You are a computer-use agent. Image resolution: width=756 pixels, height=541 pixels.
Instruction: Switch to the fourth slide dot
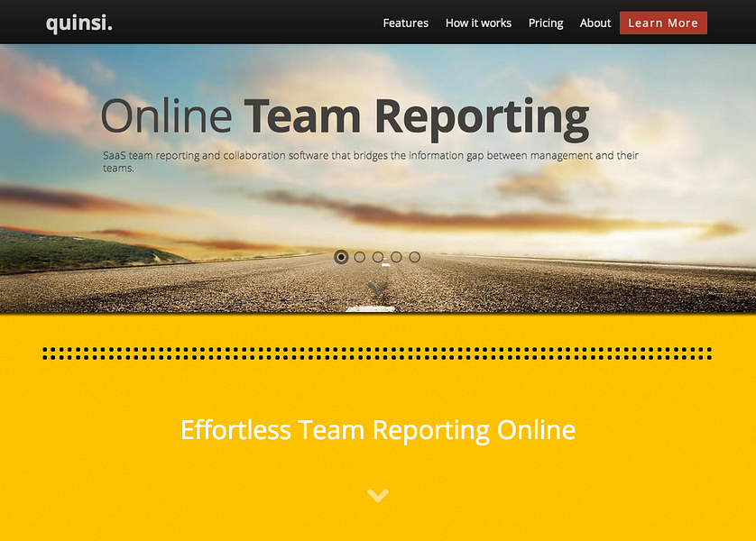tap(396, 257)
